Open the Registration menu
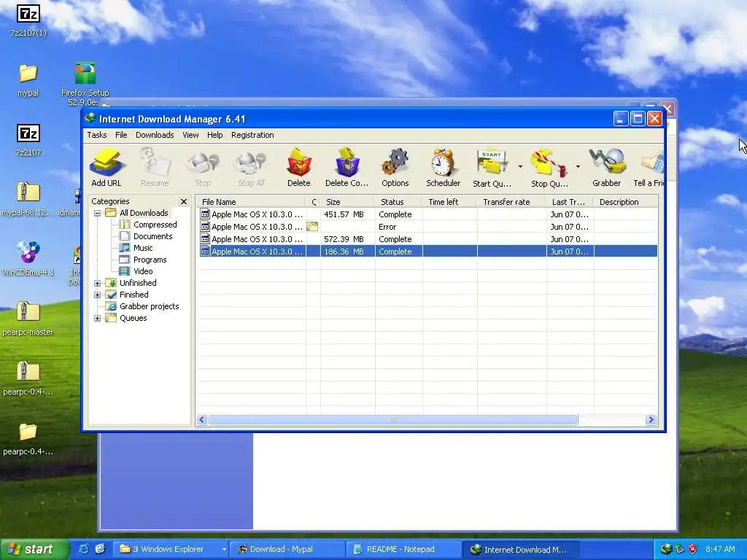Image resolution: width=747 pixels, height=560 pixels. (x=252, y=135)
